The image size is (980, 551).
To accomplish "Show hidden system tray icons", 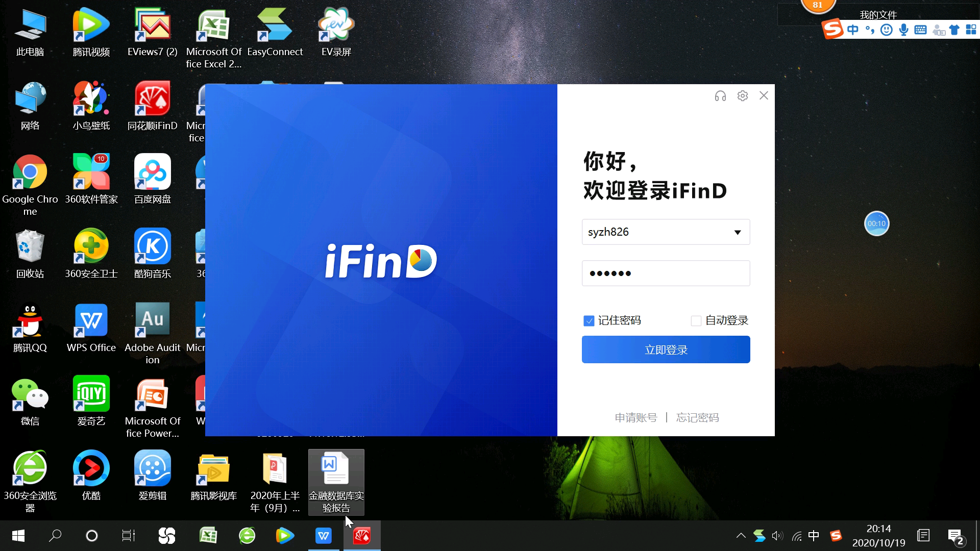I will [x=741, y=536].
